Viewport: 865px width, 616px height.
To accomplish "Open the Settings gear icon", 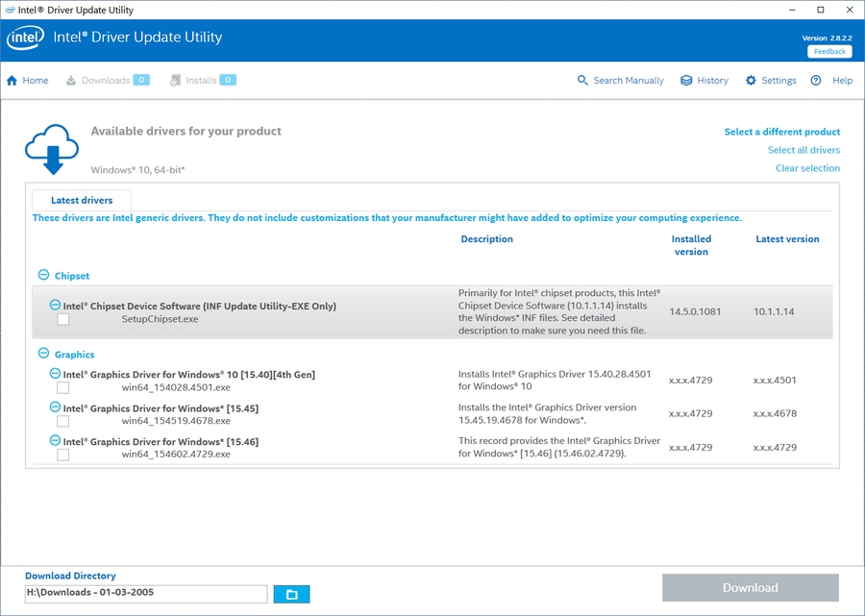I will tap(751, 81).
